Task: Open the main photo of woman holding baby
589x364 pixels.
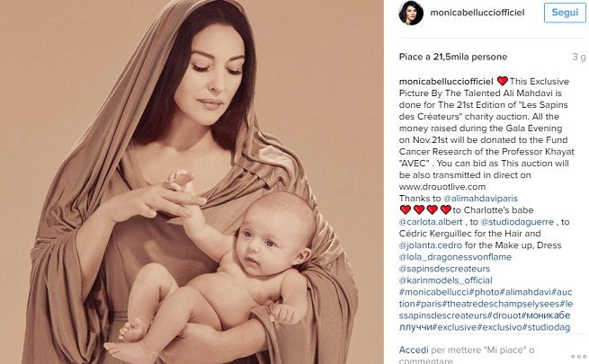Action: pyautogui.click(x=192, y=182)
